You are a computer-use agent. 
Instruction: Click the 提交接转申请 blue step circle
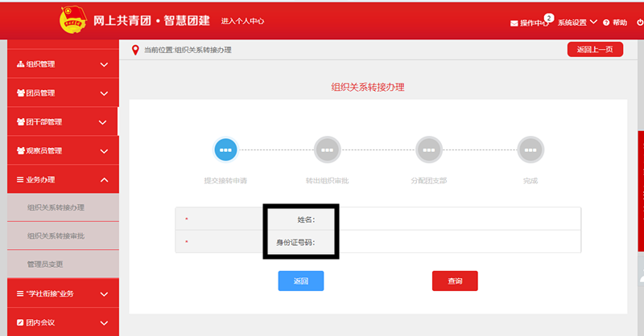tap(225, 150)
